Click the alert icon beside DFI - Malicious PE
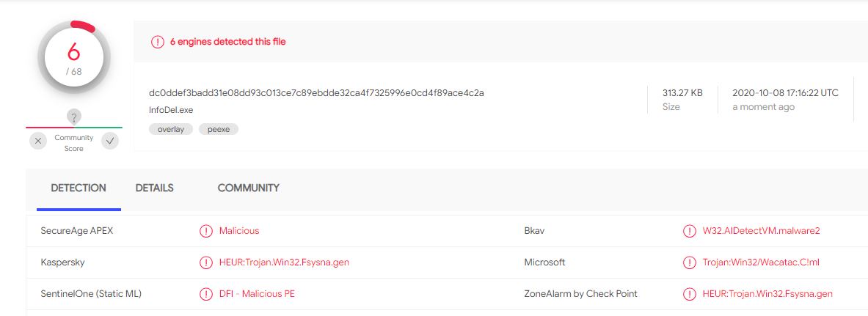 click(206, 294)
